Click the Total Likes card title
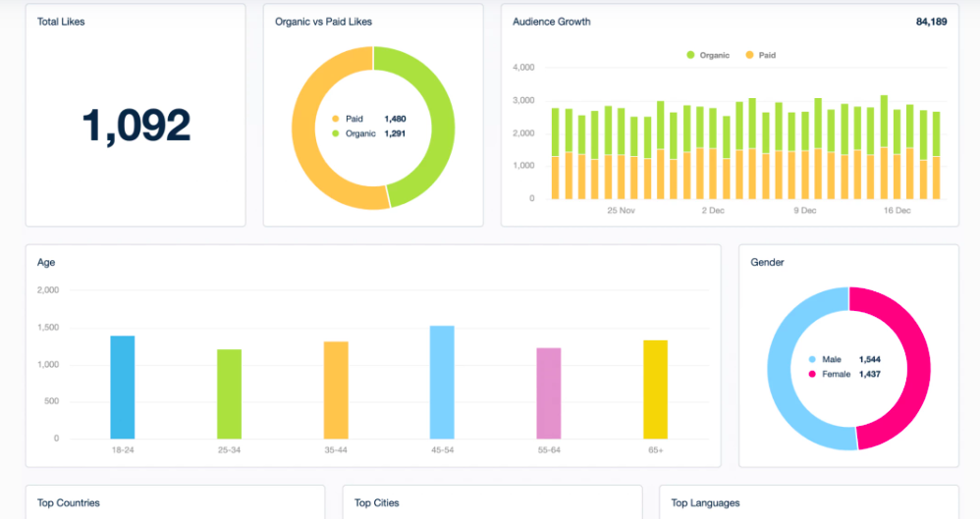 61,22
